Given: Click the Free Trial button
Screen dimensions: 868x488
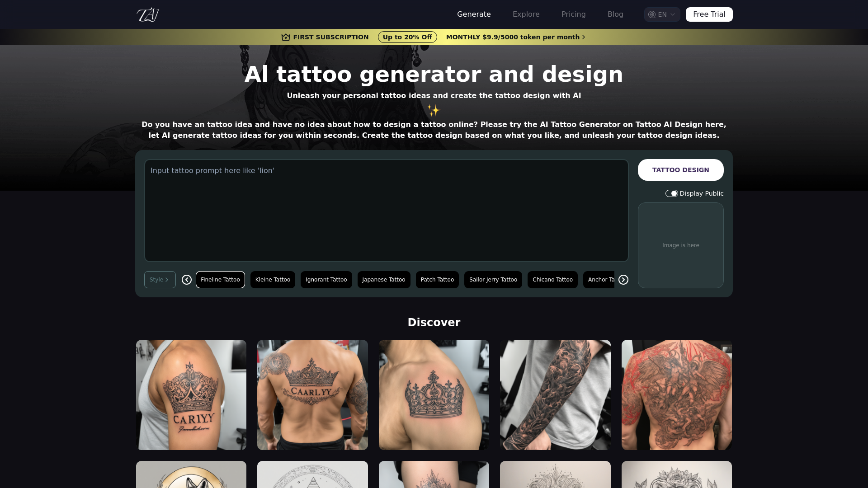Looking at the screenshot, I should (709, 14).
